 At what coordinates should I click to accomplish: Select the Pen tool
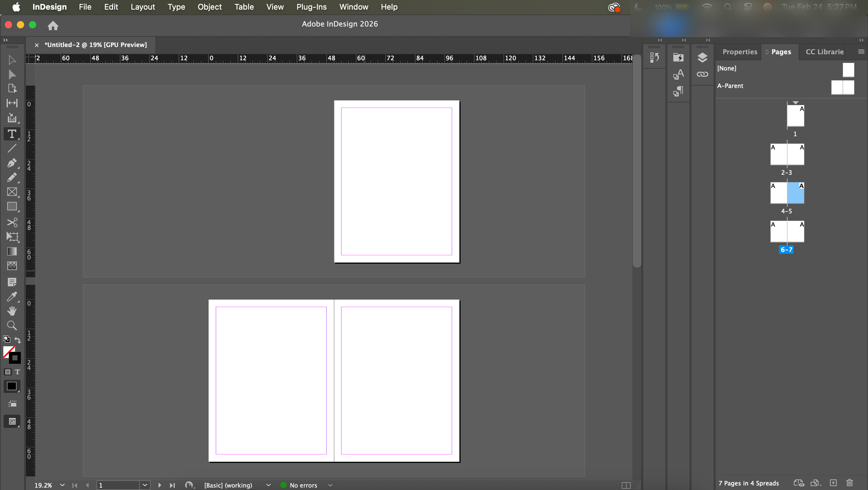click(x=11, y=163)
